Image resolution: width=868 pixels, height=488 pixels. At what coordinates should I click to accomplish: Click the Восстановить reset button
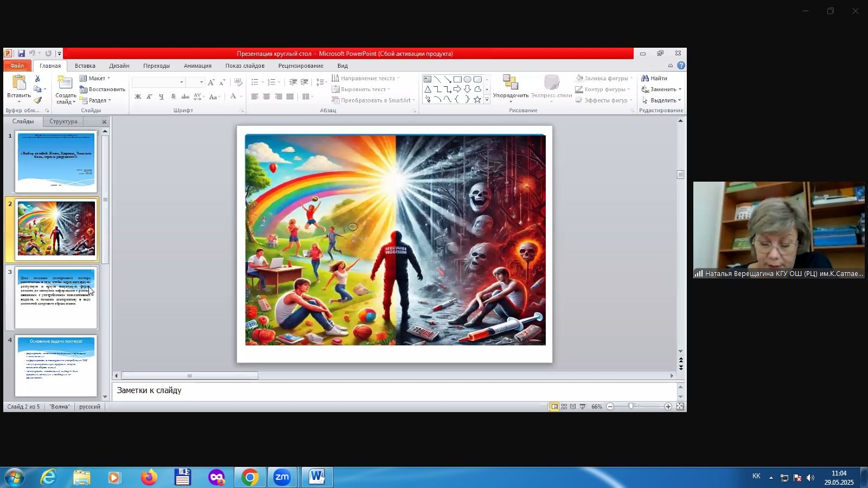(103, 89)
